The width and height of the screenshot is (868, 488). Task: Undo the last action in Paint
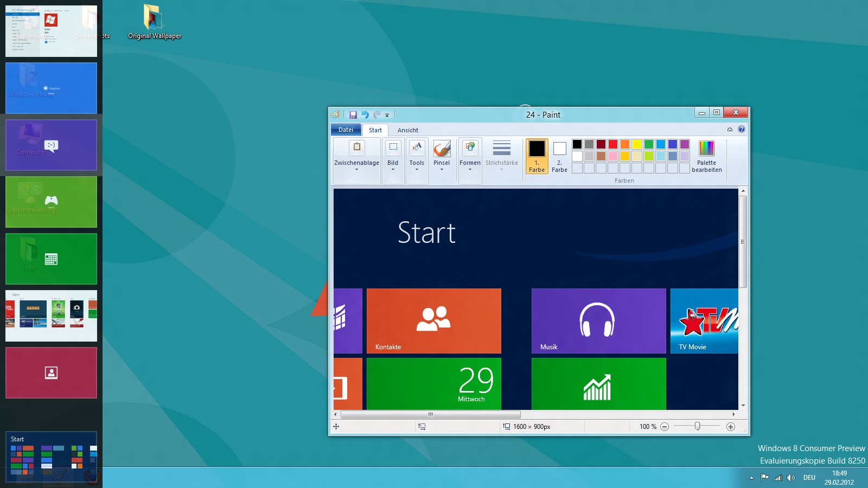tap(365, 115)
